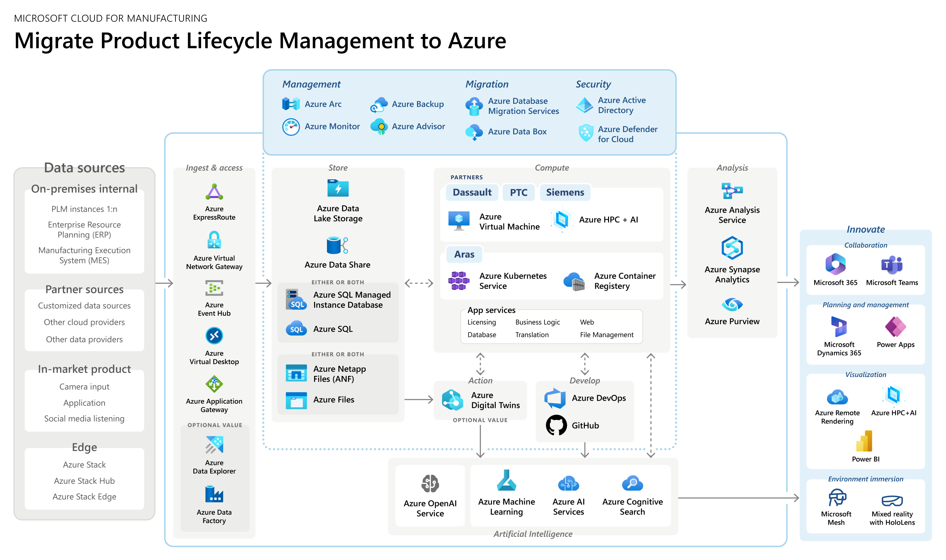Screen dimensions: 946x560
Task: Click the GitHub icon under Develop
Action: [x=555, y=425]
